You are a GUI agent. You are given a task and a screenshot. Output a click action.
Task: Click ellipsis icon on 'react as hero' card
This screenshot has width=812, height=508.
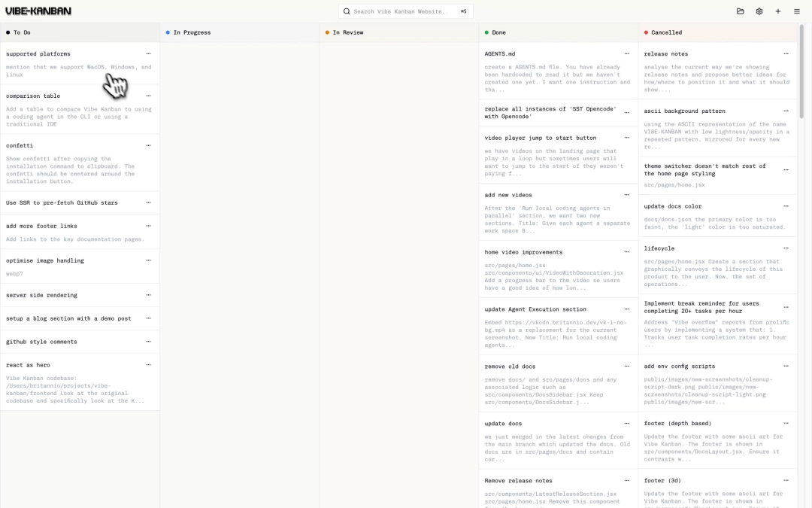pos(148,365)
